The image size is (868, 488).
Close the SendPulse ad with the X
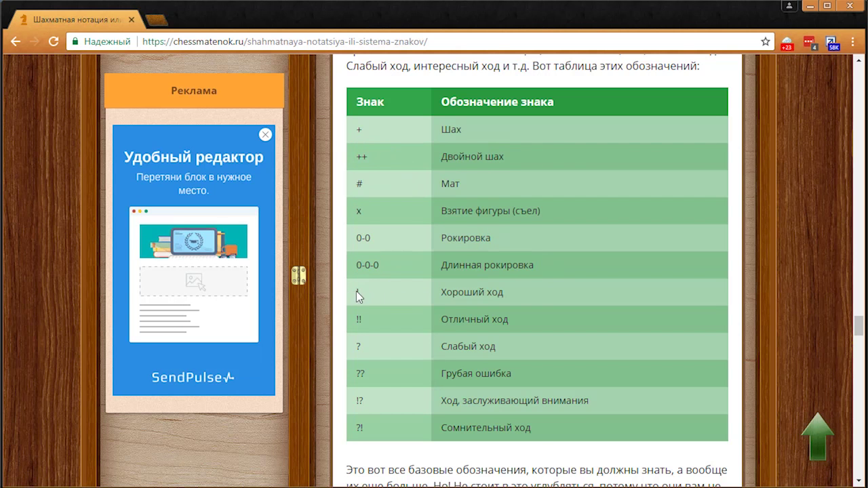[x=265, y=135]
